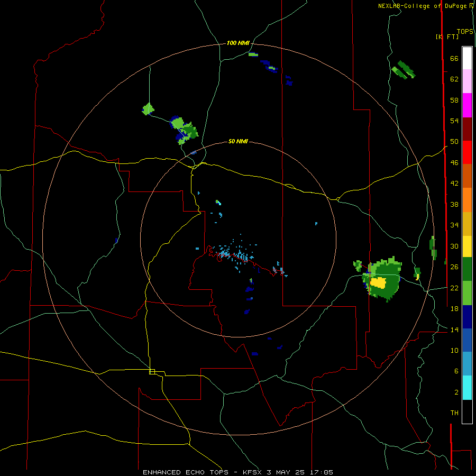The image size is (476, 476).
Task: Pick the light green legend swatch
Action: coord(467,293)
